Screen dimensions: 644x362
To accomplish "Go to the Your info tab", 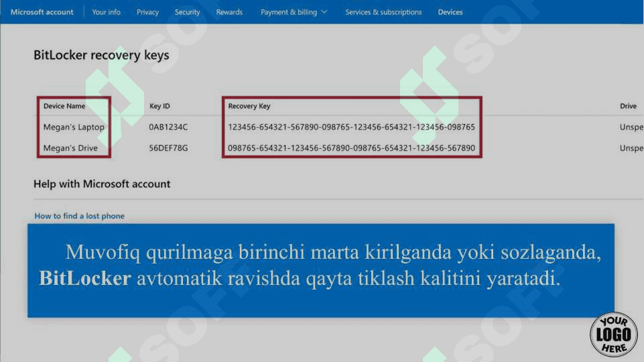I will coord(106,12).
